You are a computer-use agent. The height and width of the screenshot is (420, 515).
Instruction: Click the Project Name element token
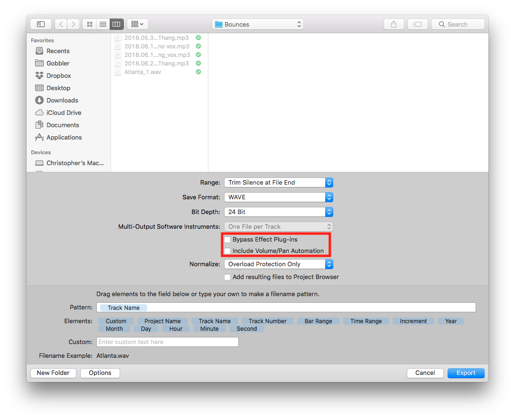click(163, 321)
